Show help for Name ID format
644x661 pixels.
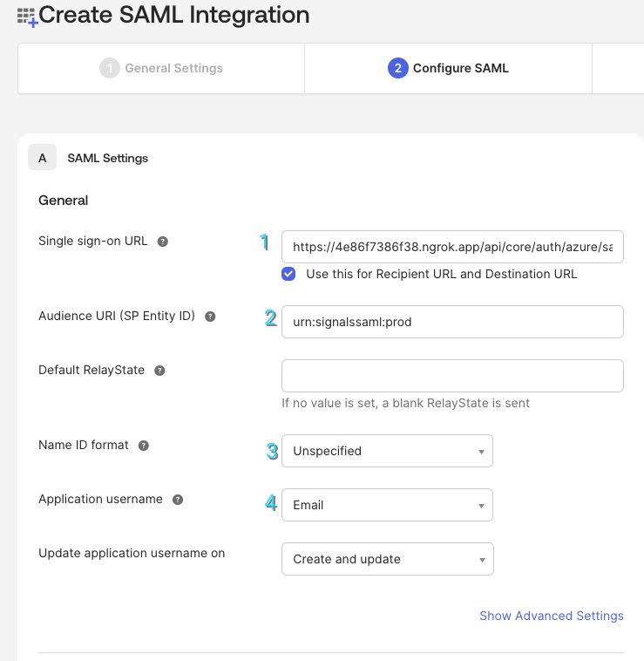pos(144,446)
